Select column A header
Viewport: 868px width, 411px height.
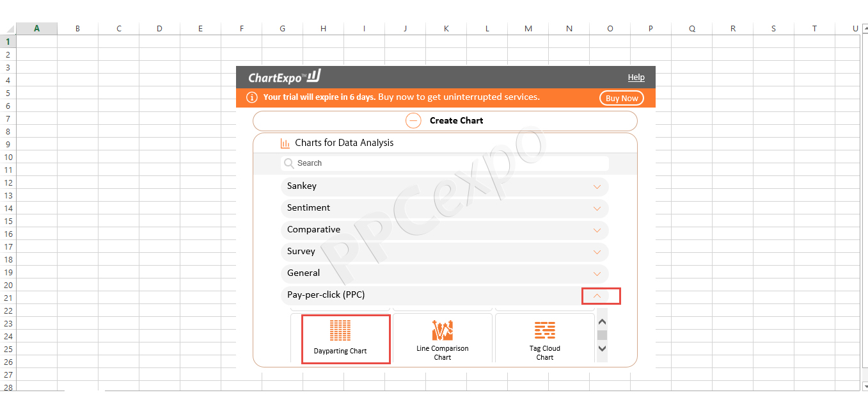[36, 29]
